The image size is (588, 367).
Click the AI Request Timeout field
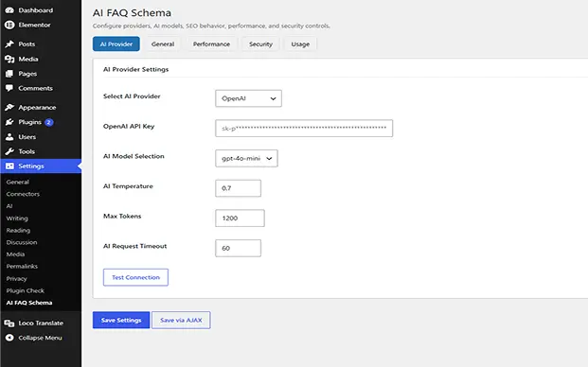pos(238,248)
